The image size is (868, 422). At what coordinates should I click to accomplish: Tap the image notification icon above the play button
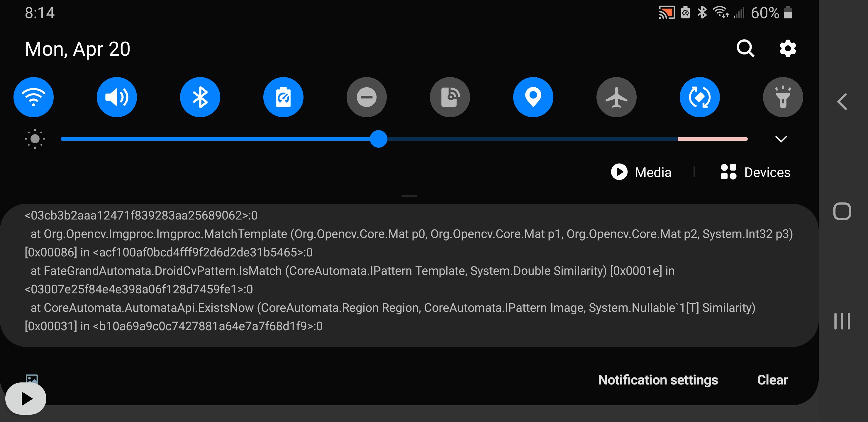(x=32, y=379)
